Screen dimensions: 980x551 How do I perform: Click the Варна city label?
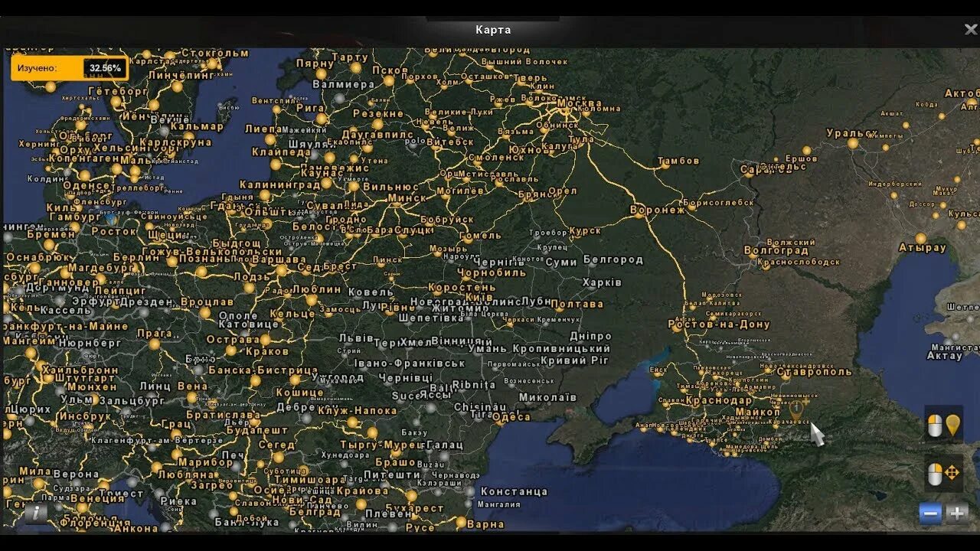click(x=485, y=524)
